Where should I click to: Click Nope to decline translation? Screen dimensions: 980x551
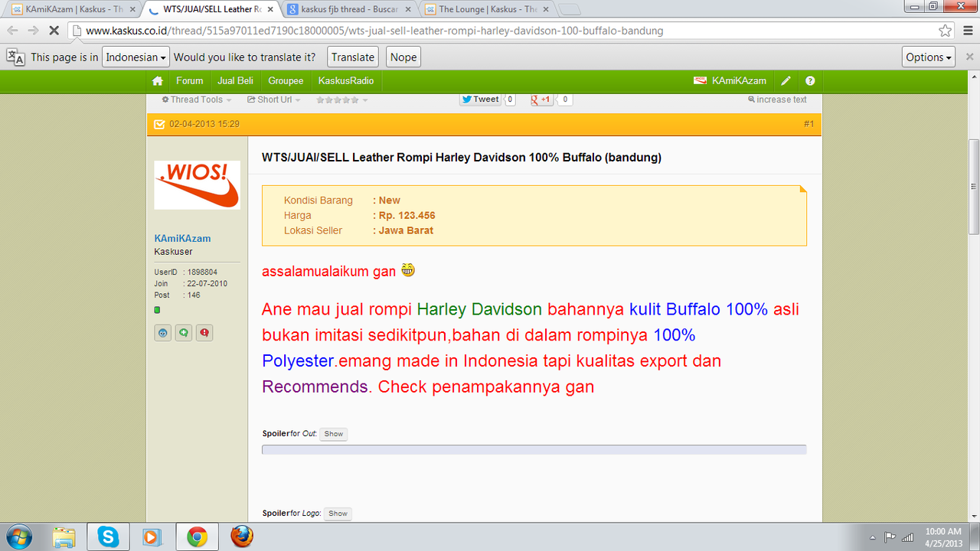(403, 57)
